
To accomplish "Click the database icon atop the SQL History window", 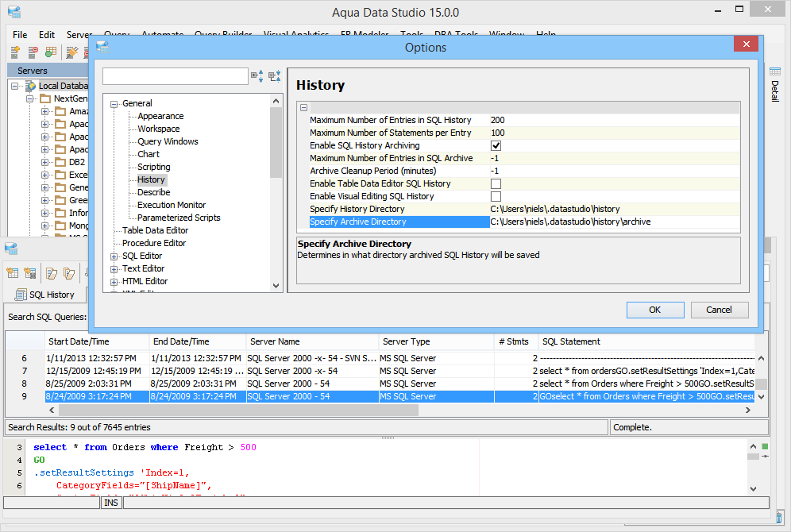I will click(11, 249).
